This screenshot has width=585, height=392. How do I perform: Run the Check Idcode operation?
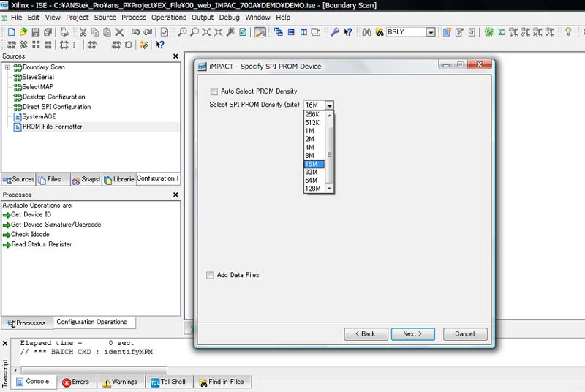tap(30, 235)
